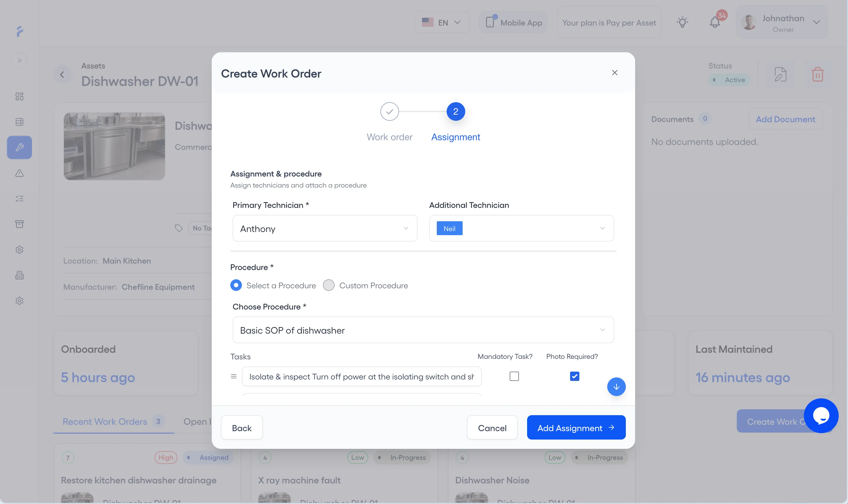Click the drag handle of Isolate task
The image size is (848, 504).
click(x=233, y=376)
